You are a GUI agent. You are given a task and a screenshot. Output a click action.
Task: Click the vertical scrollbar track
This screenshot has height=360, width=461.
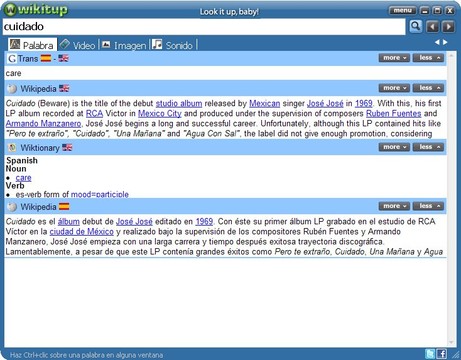[x=451, y=199]
